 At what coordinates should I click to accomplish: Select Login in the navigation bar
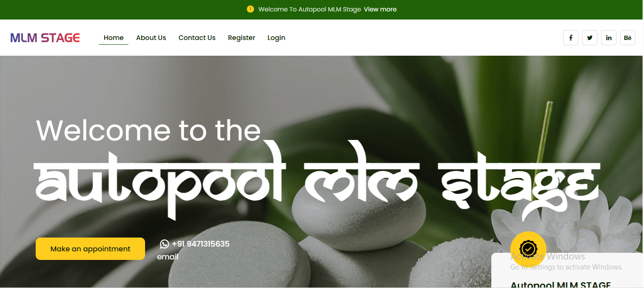(x=276, y=38)
